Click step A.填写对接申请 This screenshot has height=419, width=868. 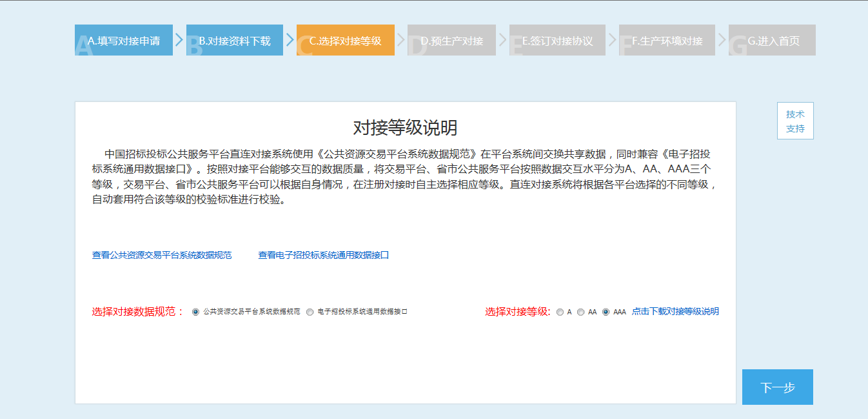124,41
